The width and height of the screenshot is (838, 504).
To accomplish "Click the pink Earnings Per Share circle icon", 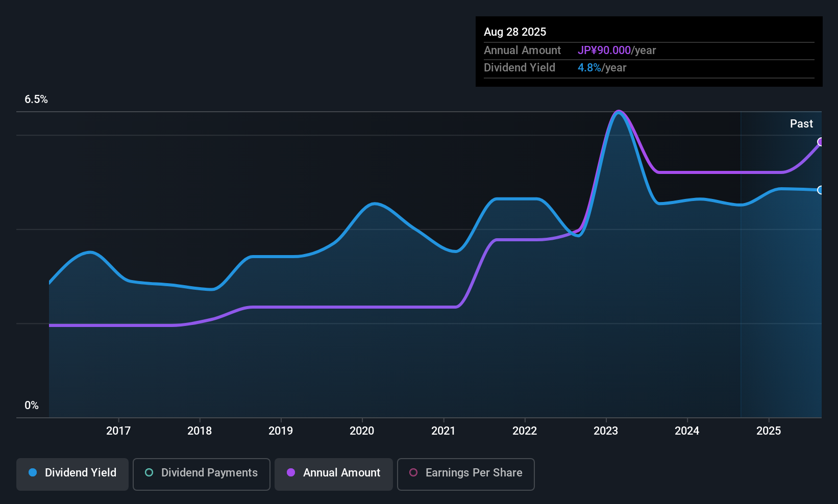I will pos(413,473).
